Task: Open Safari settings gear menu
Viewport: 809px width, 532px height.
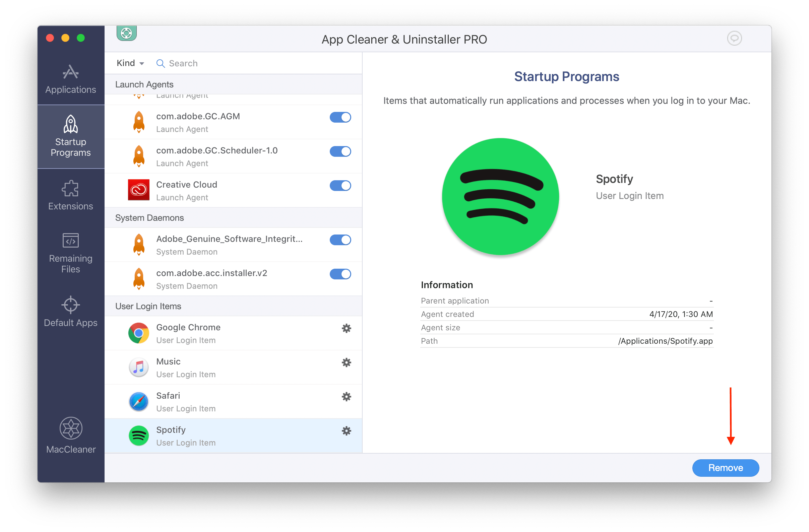Action: tap(346, 397)
